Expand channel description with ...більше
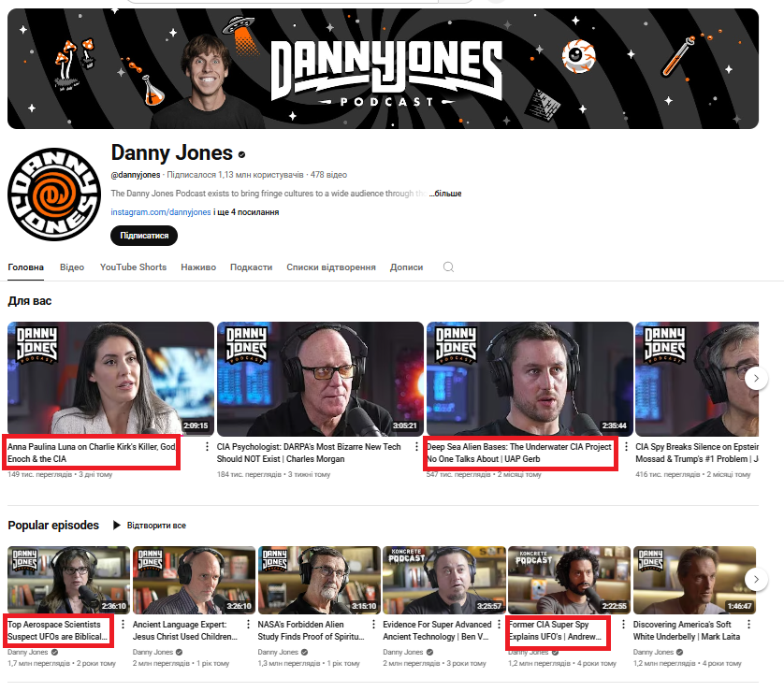 pyautogui.click(x=445, y=194)
